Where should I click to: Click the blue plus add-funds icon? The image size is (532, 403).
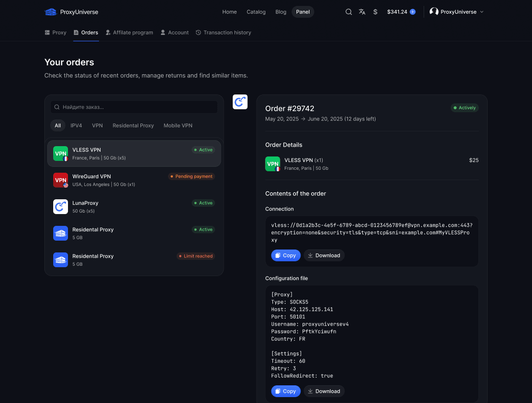point(413,12)
